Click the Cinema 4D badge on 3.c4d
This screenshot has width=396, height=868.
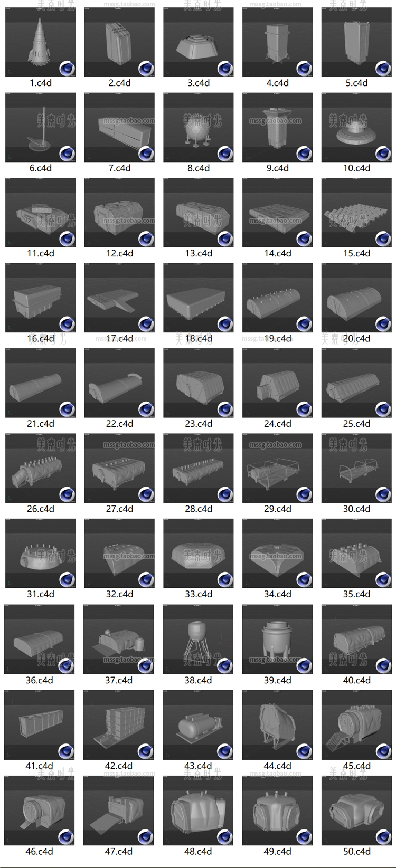[225, 69]
